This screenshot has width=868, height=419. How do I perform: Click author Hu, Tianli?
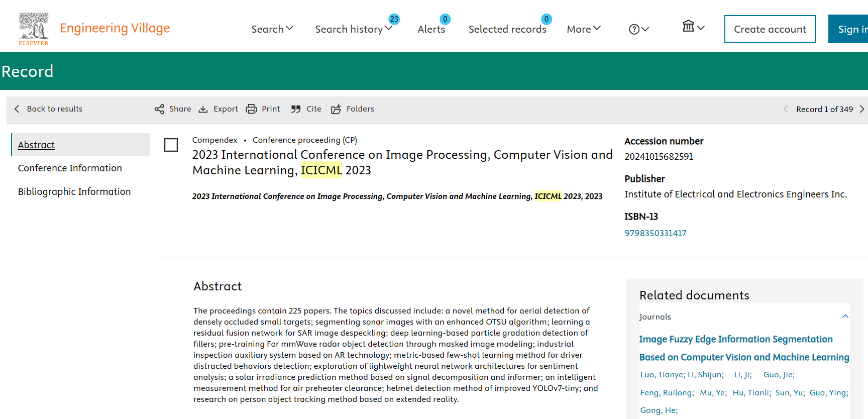click(x=751, y=393)
